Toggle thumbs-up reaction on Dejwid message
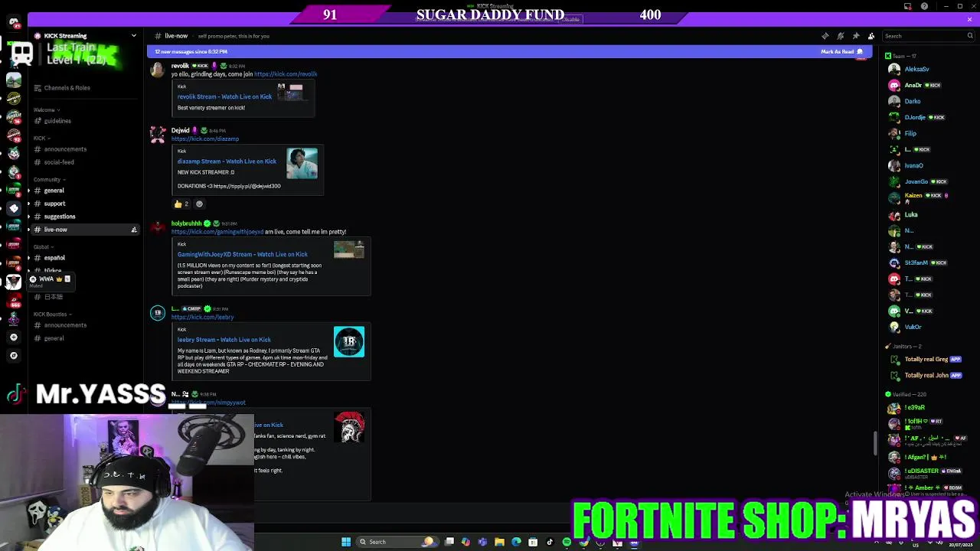Screen dimensions: 980x551 point(181,204)
